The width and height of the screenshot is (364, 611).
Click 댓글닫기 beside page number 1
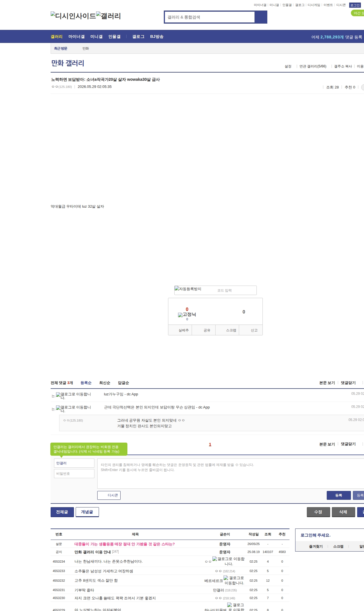348,444
